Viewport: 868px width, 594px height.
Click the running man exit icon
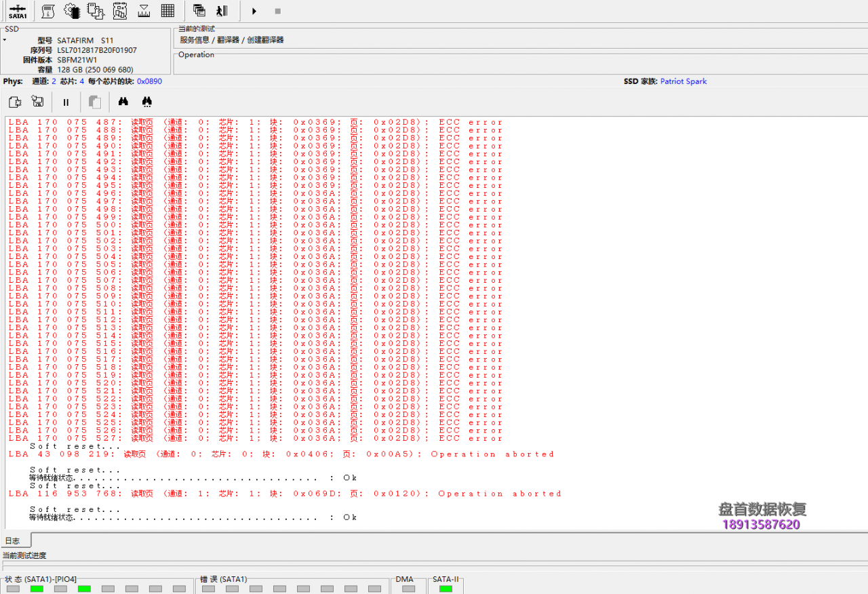(222, 11)
